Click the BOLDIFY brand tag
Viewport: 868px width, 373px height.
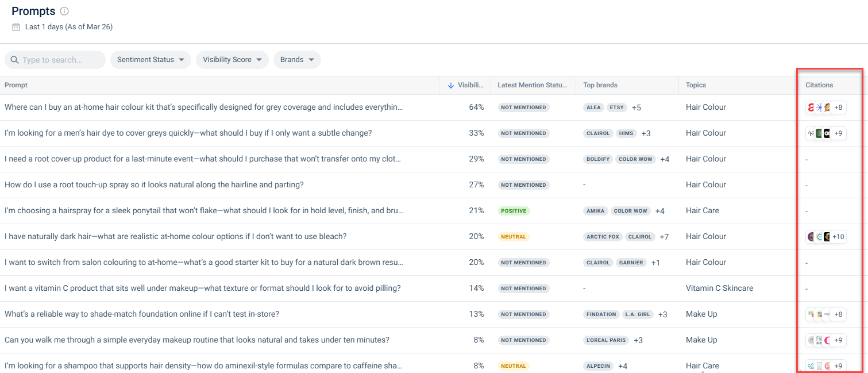[x=598, y=159]
